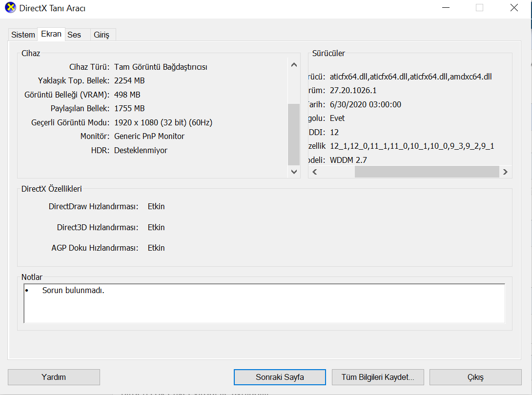
Task: Click the 'WDDM 2.7' driver model value
Action: [348, 160]
